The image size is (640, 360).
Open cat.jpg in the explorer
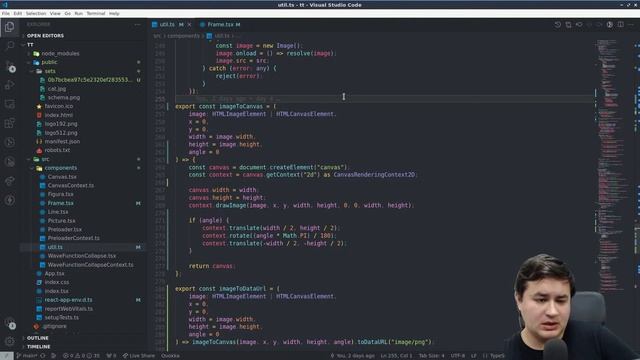coord(82,89)
